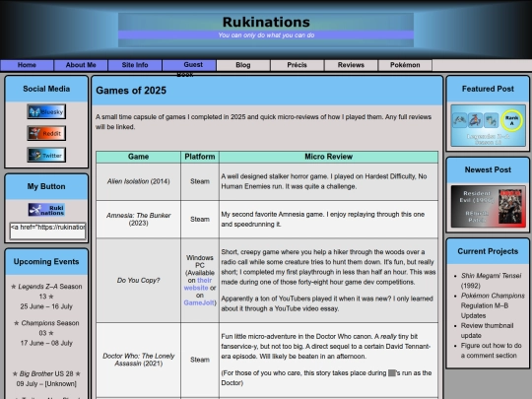The image size is (532, 399).
Task: Click the Champions Season 03 event
Action: click(x=46, y=333)
